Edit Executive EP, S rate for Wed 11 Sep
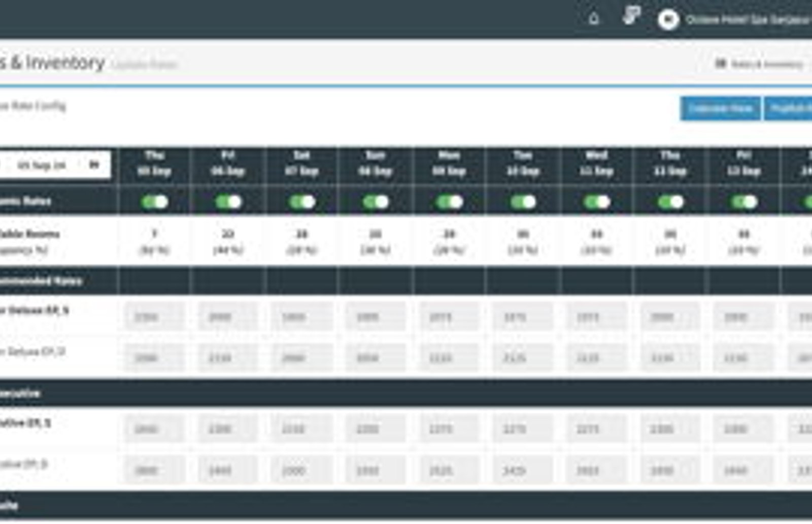This screenshot has height=524, width=812. click(597, 429)
